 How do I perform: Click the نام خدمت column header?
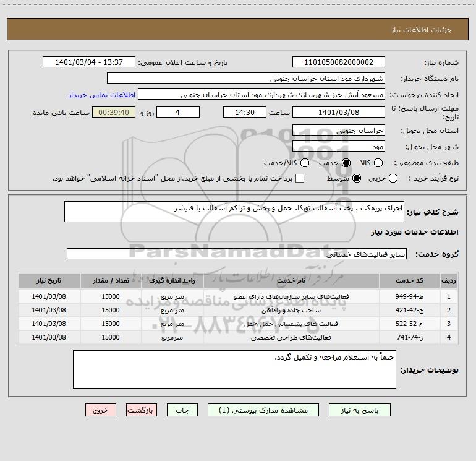click(291, 280)
